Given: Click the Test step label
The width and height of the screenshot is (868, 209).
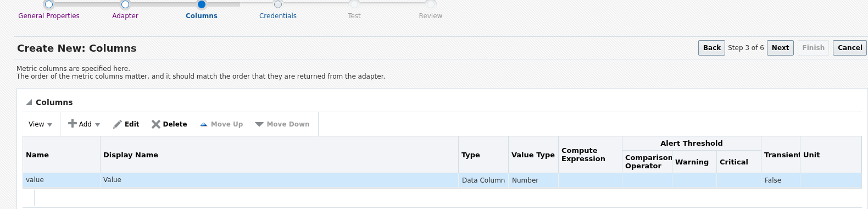Looking at the screenshot, I should tap(354, 16).
